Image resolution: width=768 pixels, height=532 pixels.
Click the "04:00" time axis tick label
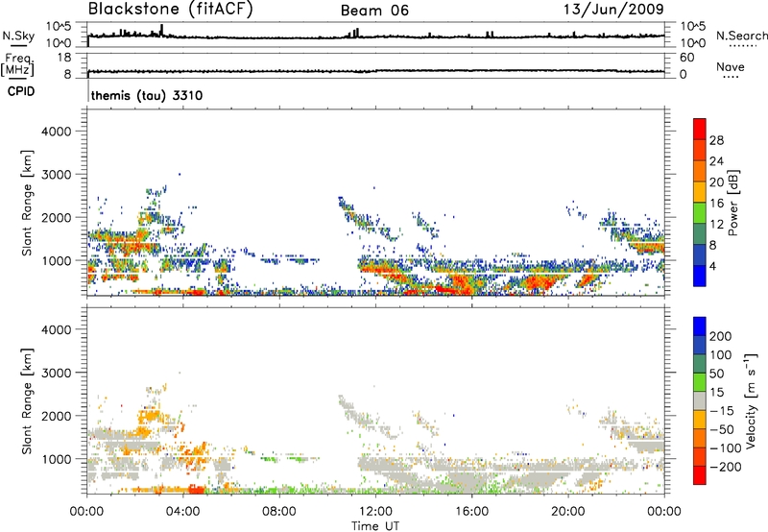pos(183,512)
